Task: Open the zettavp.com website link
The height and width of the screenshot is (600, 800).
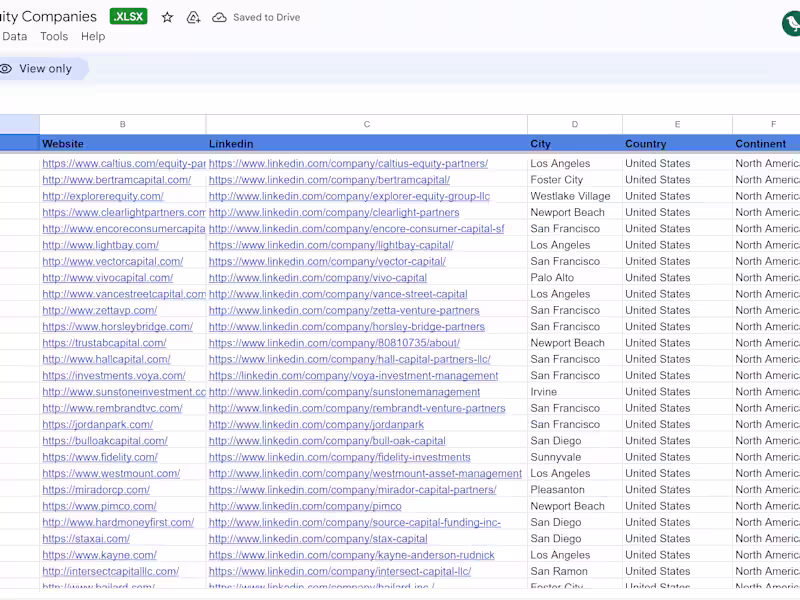Action: [99, 310]
